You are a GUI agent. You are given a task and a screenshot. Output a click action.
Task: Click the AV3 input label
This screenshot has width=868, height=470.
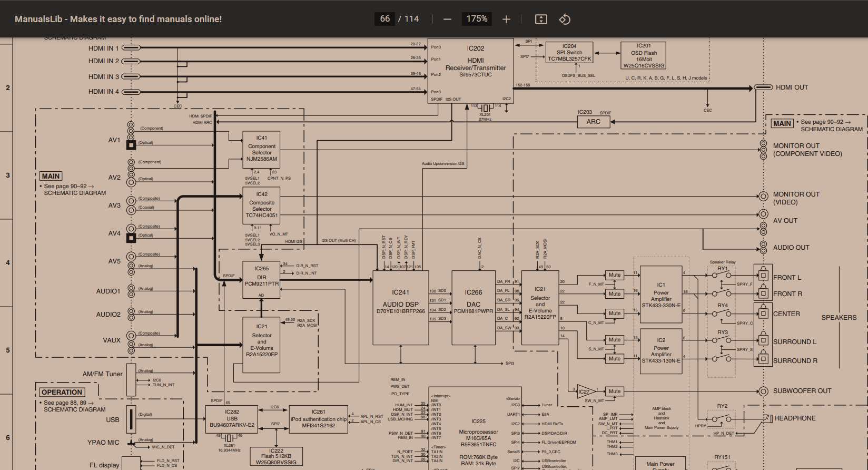point(114,205)
